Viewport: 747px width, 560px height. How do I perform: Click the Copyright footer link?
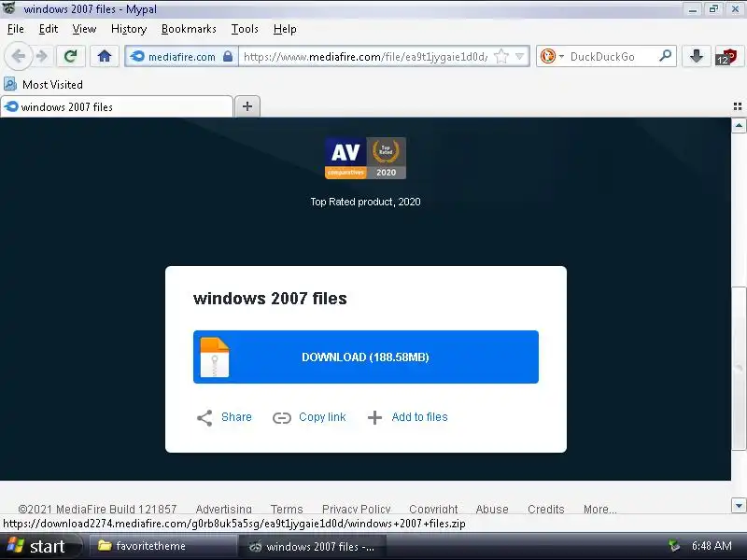433,509
